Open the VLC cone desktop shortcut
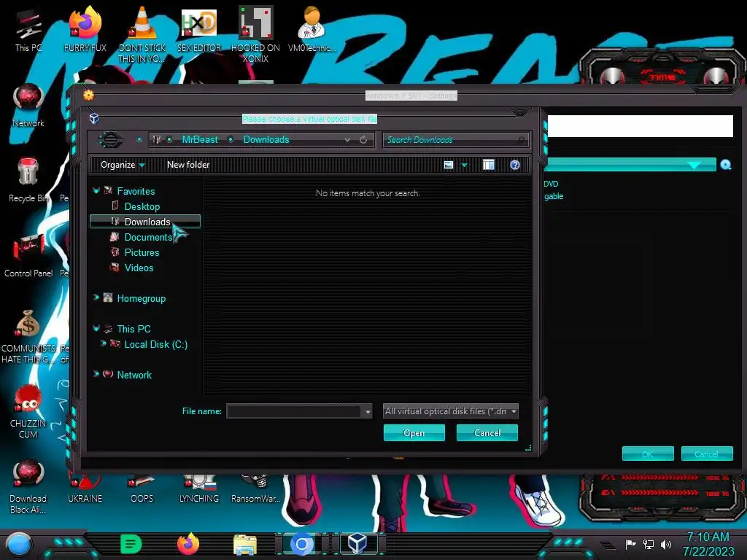 click(142, 34)
